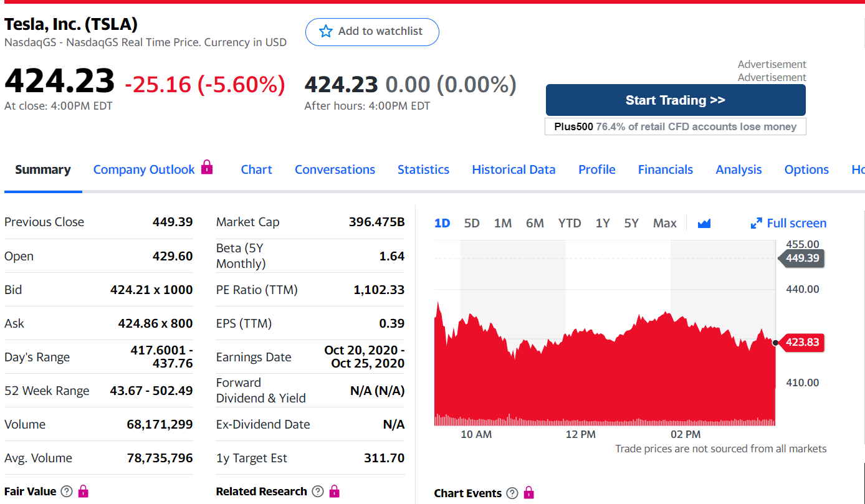Viewport: 865px width, 504px height.
Task: Go to the Statistics tab
Action: point(424,169)
